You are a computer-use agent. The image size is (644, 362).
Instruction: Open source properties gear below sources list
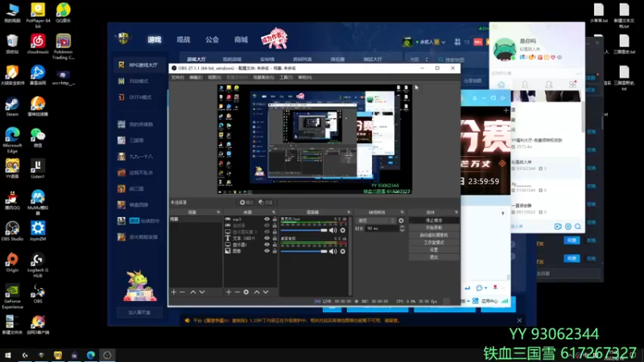click(x=246, y=292)
